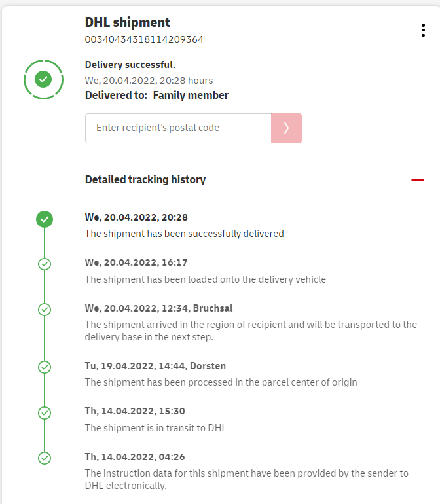Click the Delivery successful status text

[130, 65]
